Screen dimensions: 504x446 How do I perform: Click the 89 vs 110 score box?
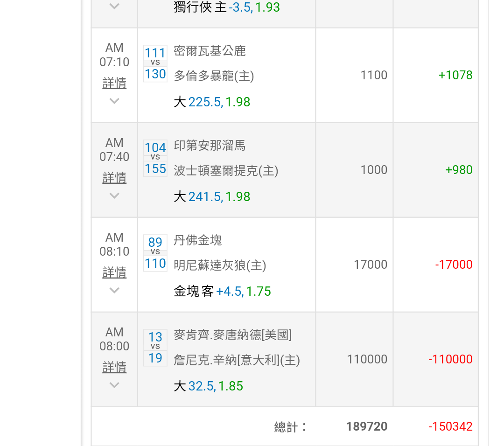155,253
